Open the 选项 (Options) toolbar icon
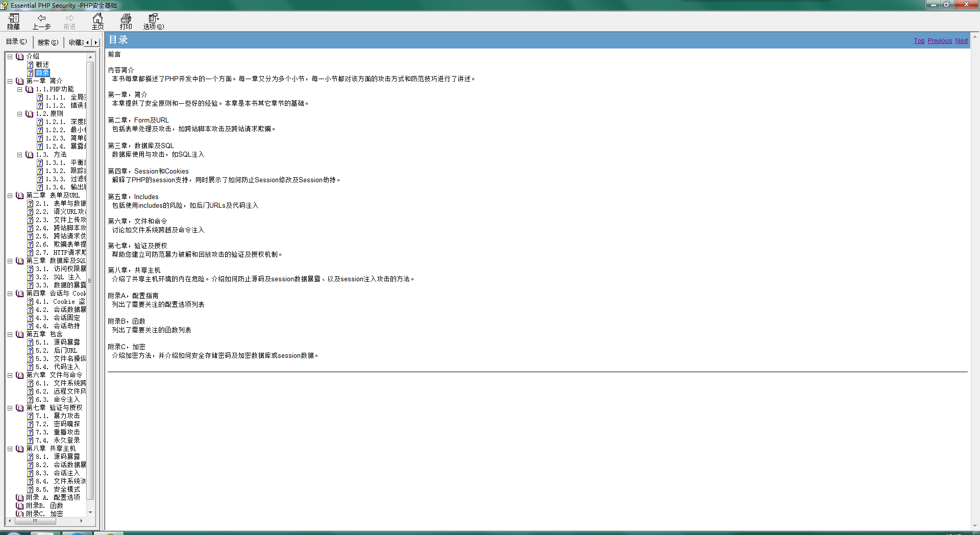 click(x=154, y=21)
